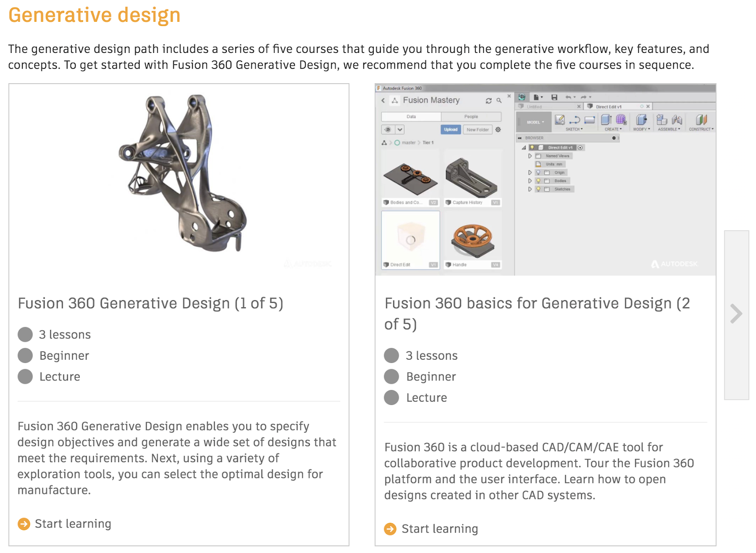Select the Untitled document tab
756x553 pixels.
tap(545, 107)
